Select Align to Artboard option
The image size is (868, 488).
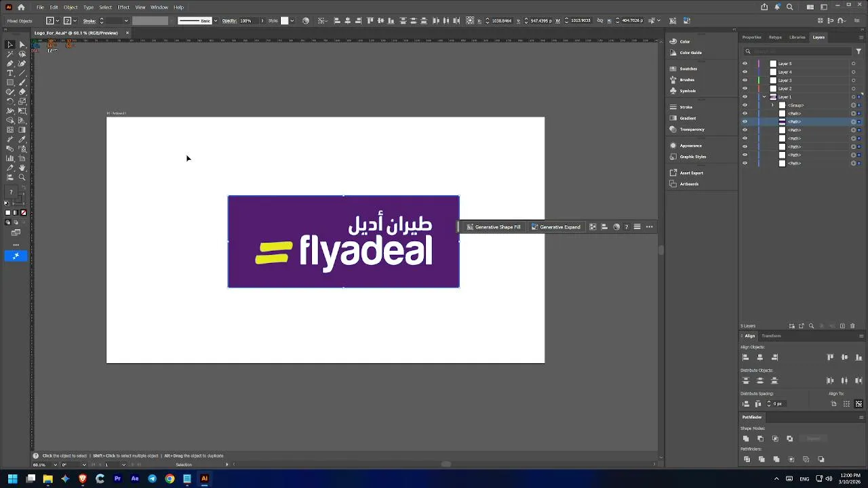[x=834, y=404]
